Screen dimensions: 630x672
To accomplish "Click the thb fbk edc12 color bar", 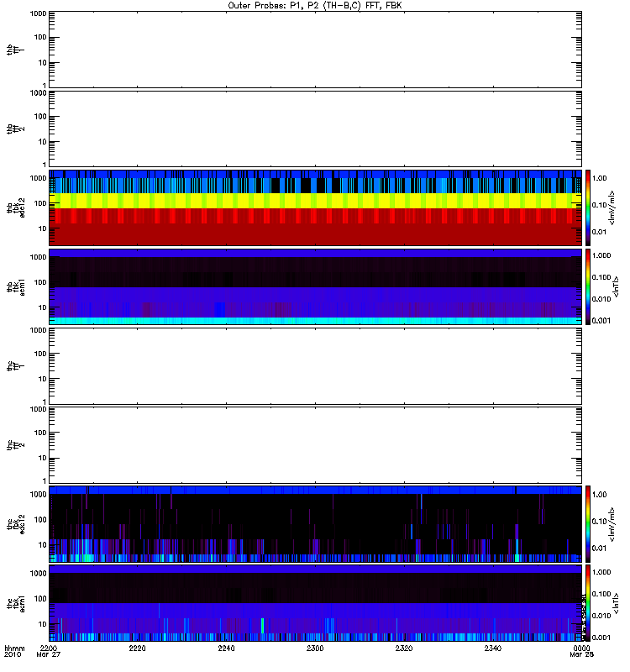I will [589, 207].
